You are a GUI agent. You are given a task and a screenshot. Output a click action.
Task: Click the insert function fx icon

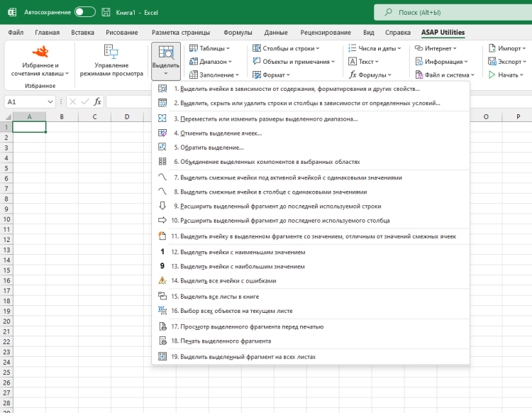click(x=97, y=101)
